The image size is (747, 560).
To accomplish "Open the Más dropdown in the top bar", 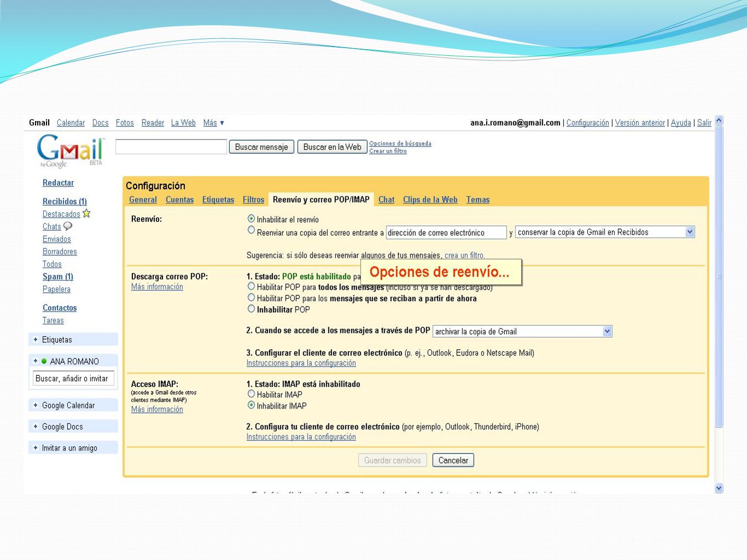I will [x=213, y=123].
